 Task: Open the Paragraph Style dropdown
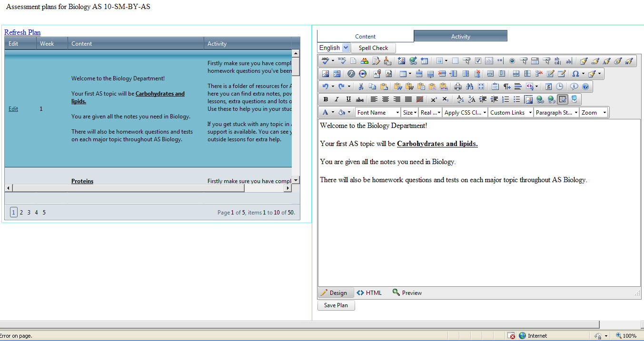click(x=556, y=113)
